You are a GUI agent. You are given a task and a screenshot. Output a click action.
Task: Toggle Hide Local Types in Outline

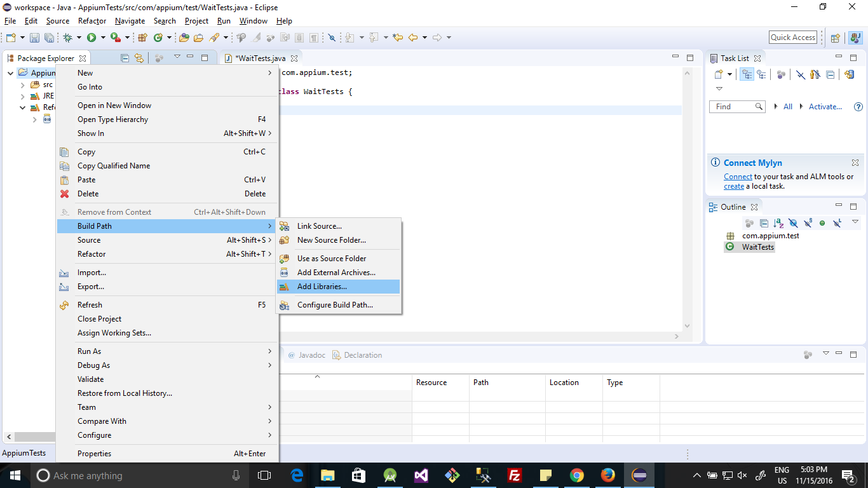pos(837,223)
